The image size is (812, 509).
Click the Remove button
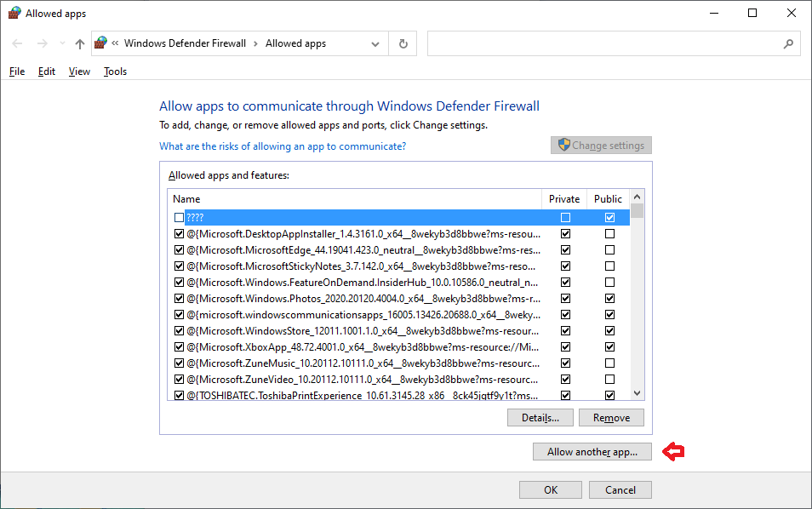(612, 418)
